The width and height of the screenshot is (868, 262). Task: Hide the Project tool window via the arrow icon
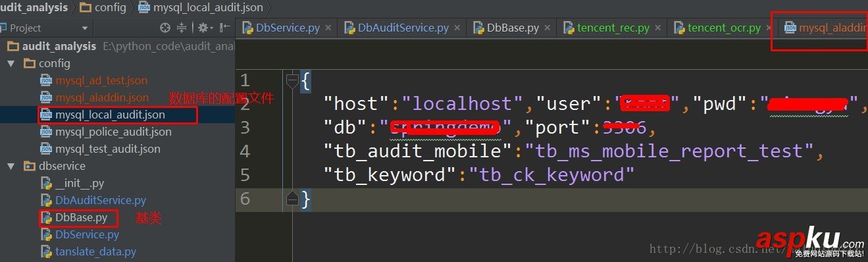(x=224, y=28)
